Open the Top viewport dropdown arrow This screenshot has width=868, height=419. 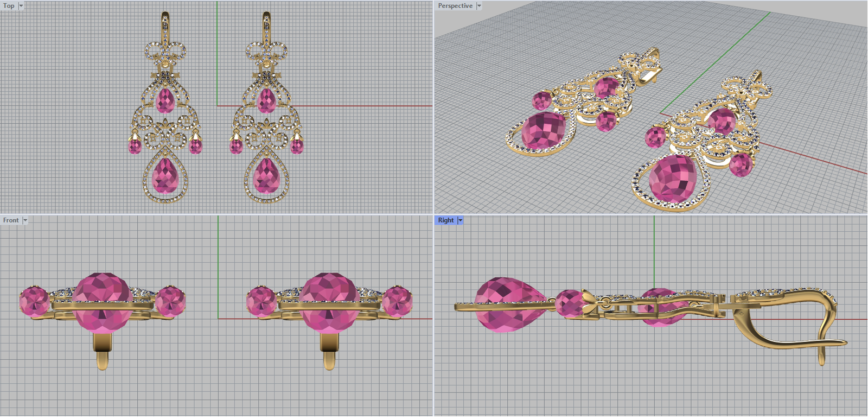(x=21, y=6)
